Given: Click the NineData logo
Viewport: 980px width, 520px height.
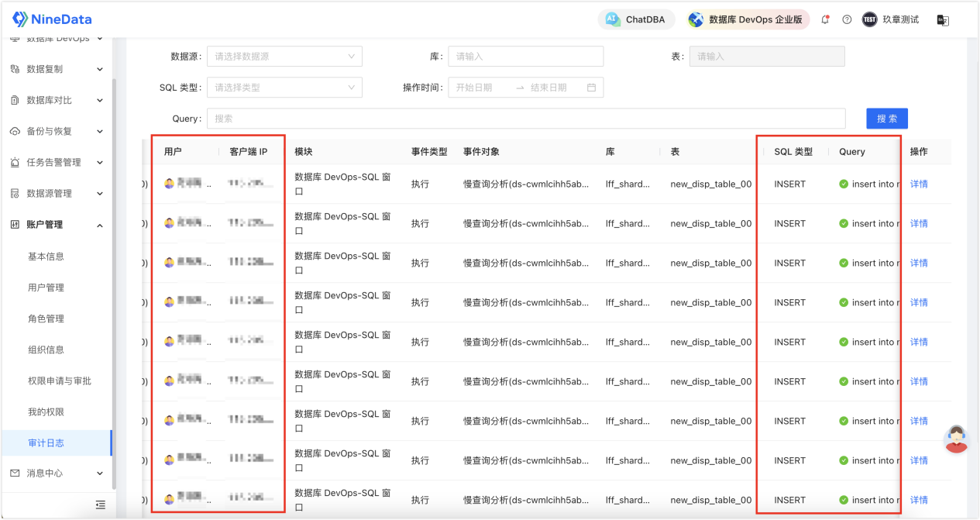Looking at the screenshot, I should point(53,19).
